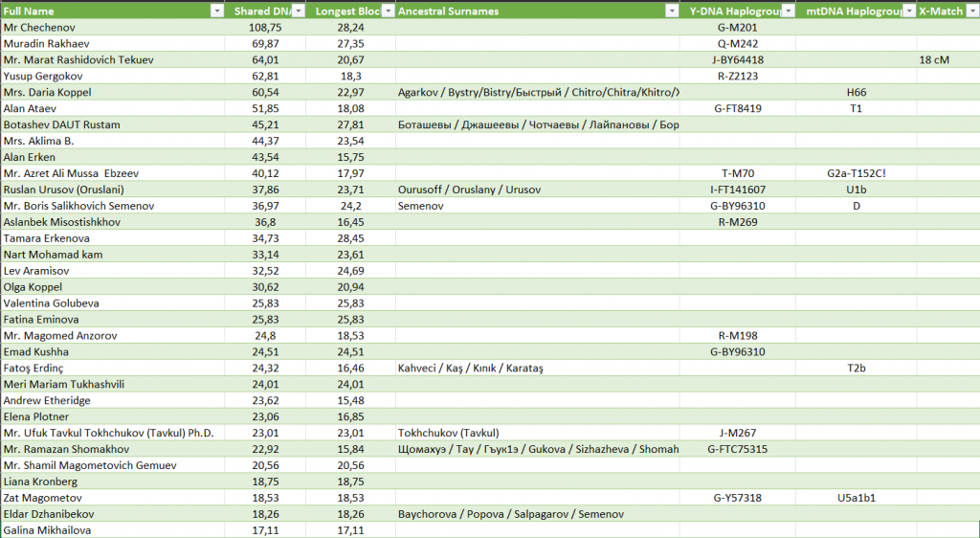
Task: Select the G-M201 haplogroup cell
Action: [x=736, y=28]
